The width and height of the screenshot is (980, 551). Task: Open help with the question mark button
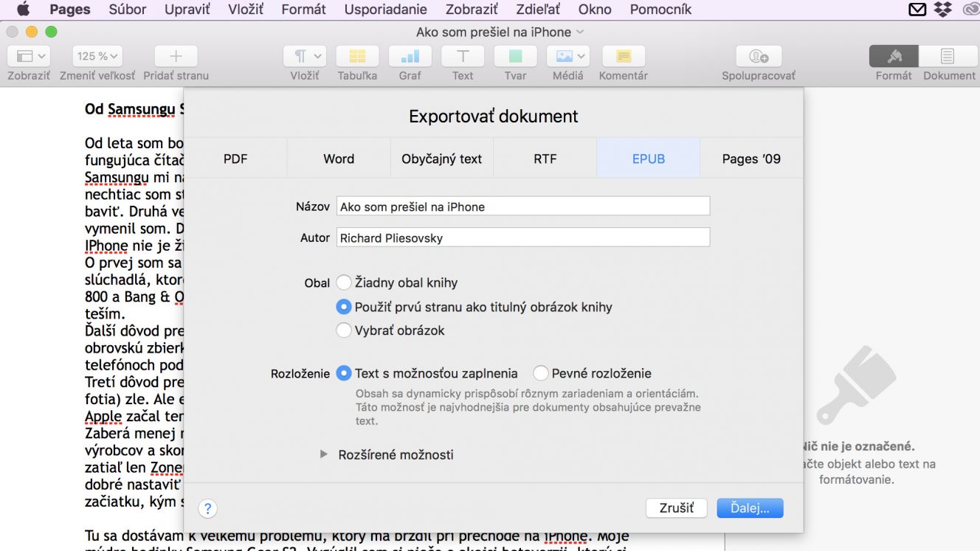(x=208, y=508)
